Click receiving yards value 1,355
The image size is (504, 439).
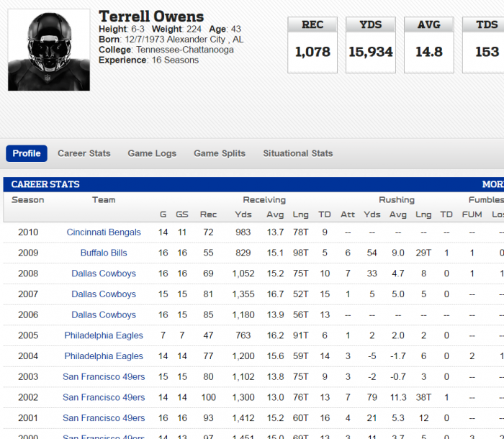click(243, 294)
